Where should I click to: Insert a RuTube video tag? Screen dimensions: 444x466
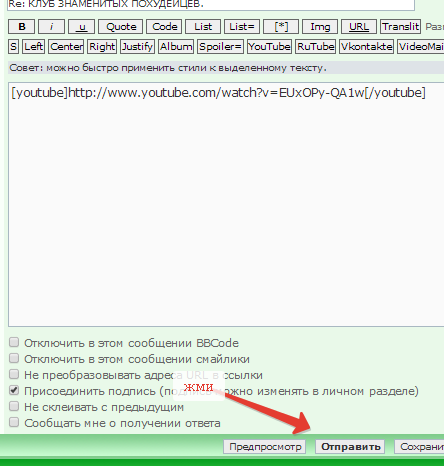tap(315, 46)
